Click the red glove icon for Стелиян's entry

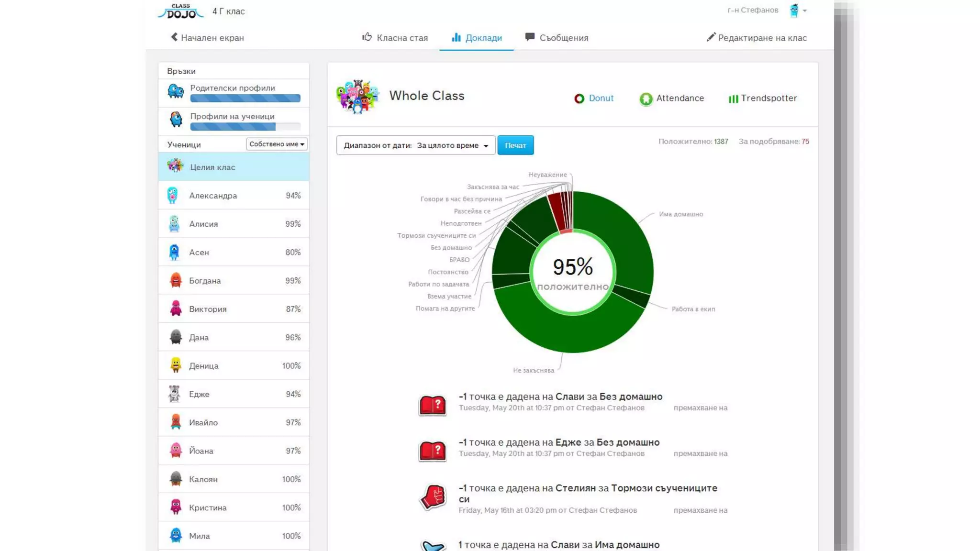tap(432, 497)
